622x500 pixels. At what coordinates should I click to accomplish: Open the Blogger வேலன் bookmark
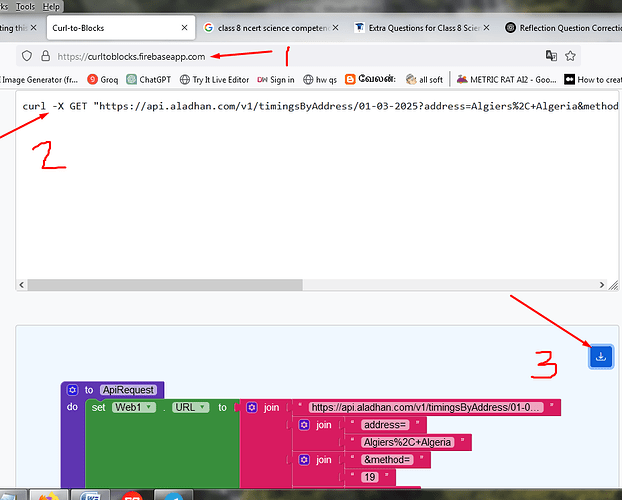(x=370, y=79)
